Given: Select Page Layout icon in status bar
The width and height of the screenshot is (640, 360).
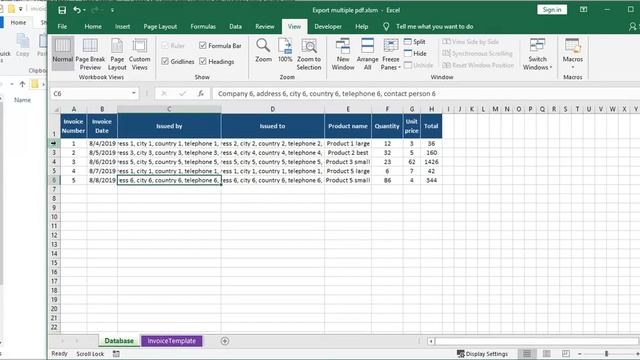Looking at the screenshot, I should tap(547, 354).
